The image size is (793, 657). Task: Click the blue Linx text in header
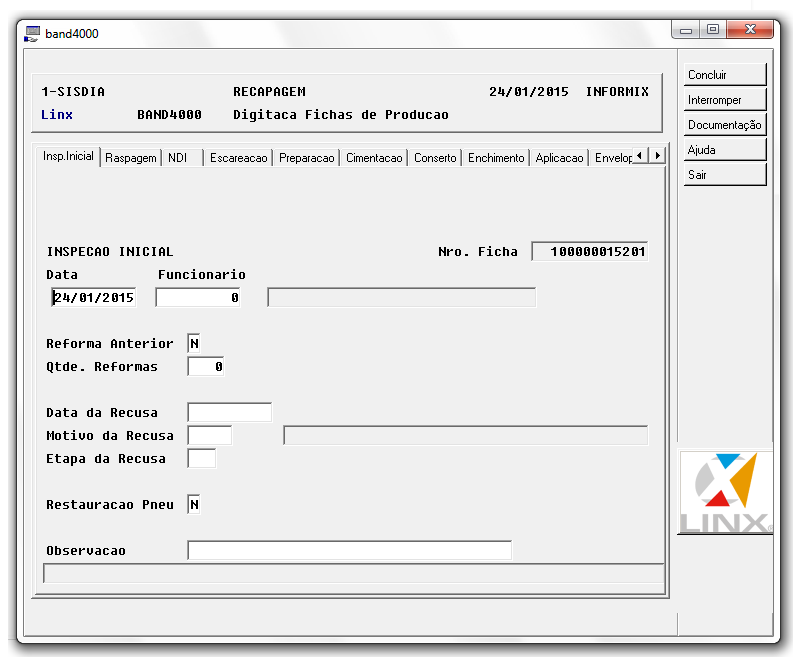57,115
